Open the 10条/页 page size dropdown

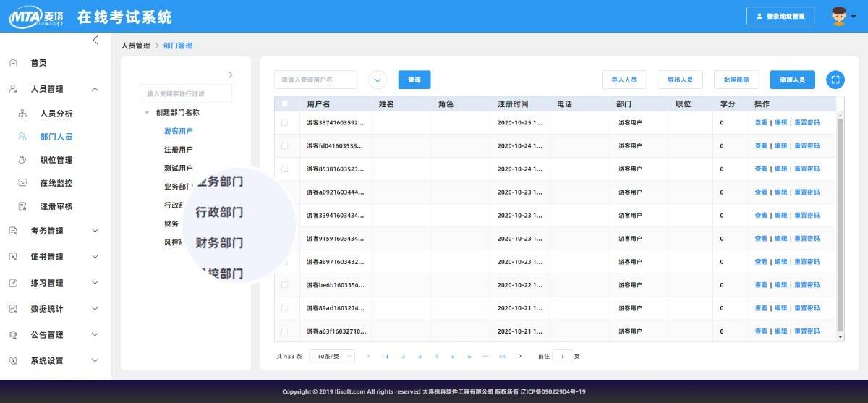(332, 356)
